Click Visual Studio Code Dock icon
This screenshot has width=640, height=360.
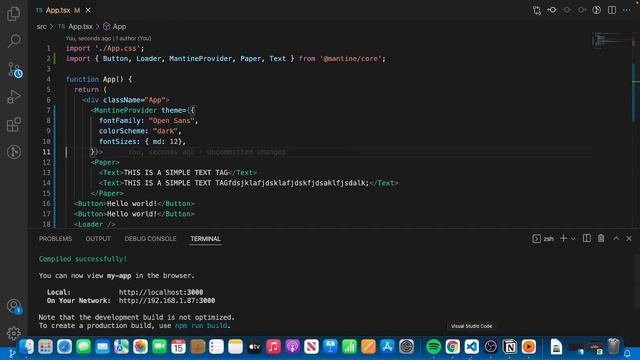click(471, 347)
